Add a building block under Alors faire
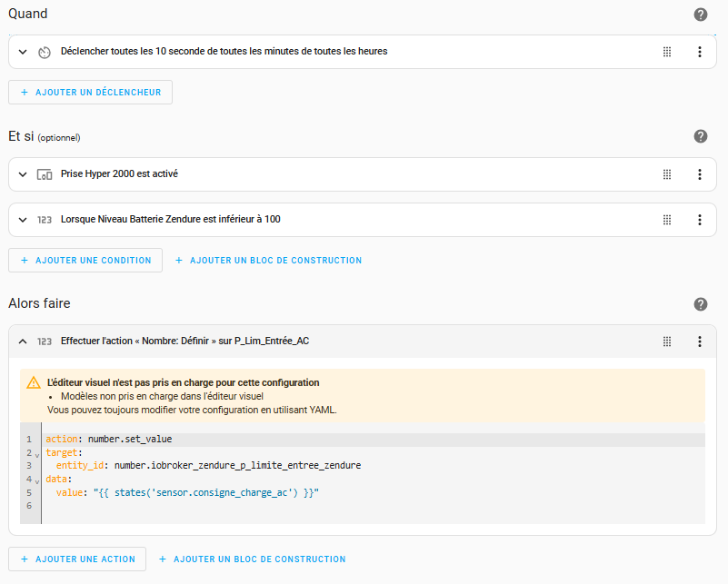This screenshot has height=584, width=728. [x=252, y=559]
